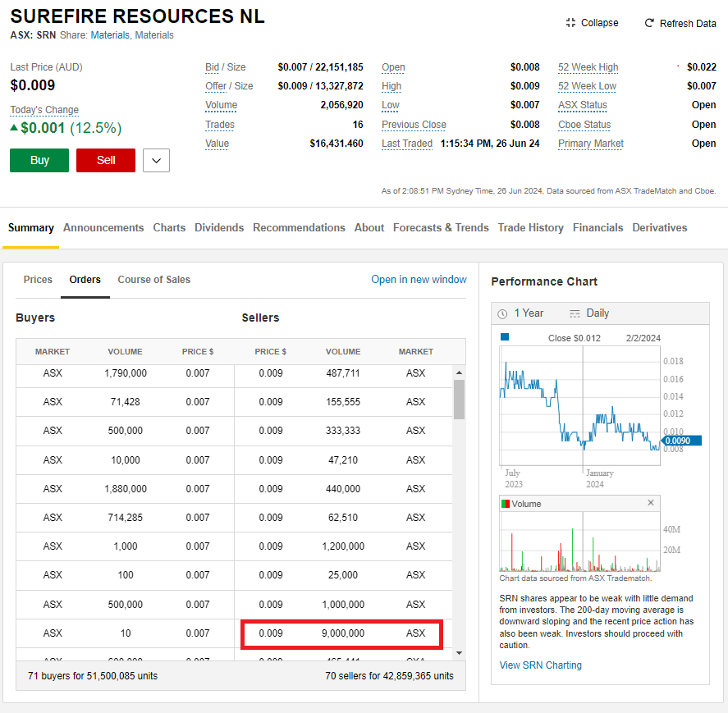Click the seller volume 1,200,000 cell

click(x=343, y=546)
